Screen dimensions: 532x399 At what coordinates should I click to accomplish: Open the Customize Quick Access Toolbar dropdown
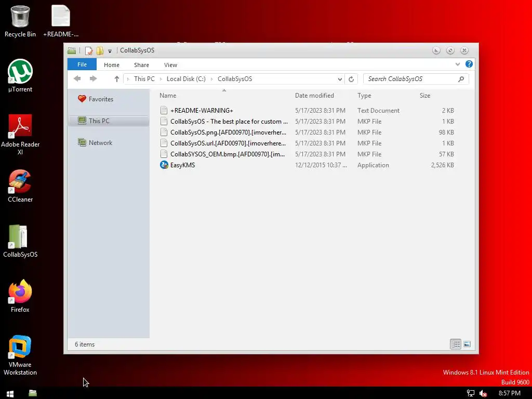pos(110,51)
